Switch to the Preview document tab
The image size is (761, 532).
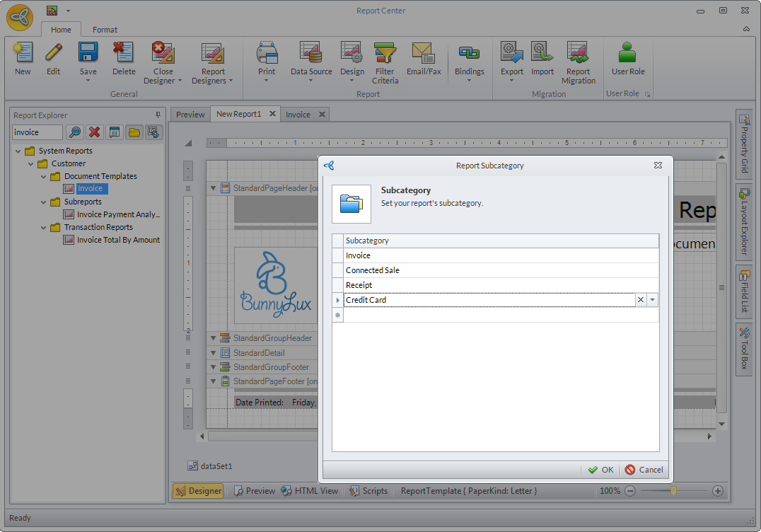point(190,114)
